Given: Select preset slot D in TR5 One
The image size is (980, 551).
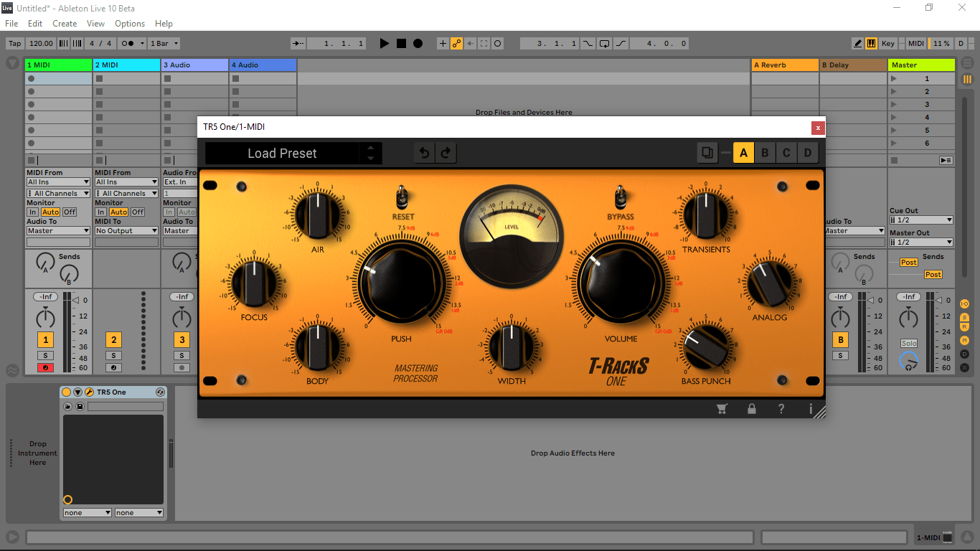Looking at the screenshot, I should point(808,153).
